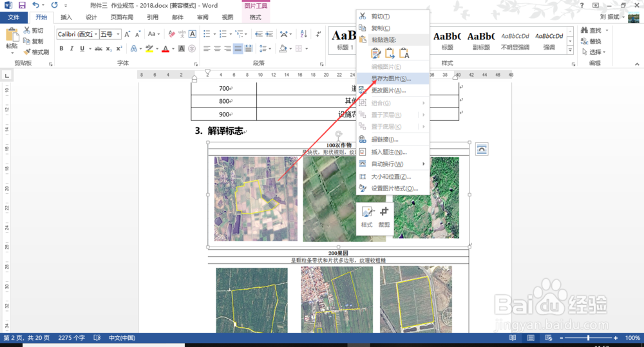The width and height of the screenshot is (644, 347).
Task: Open the Calibri font name dropdown
Action: (x=96, y=34)
